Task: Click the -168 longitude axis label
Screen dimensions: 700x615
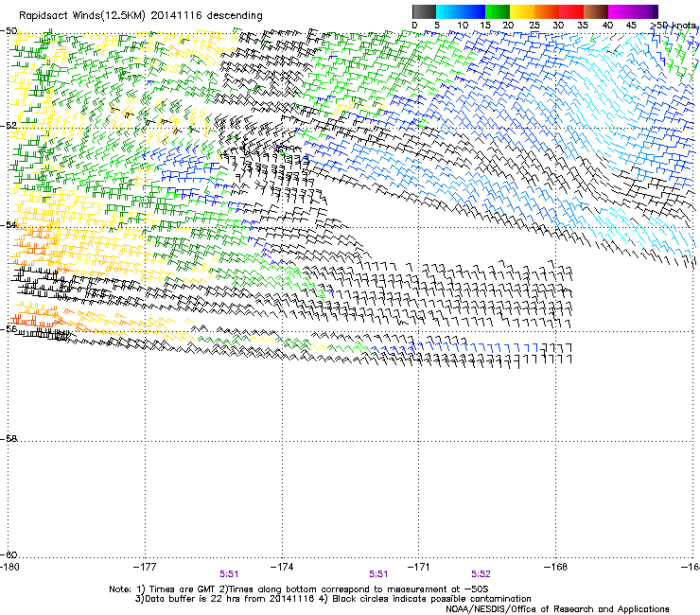Action: pos(556,567)
